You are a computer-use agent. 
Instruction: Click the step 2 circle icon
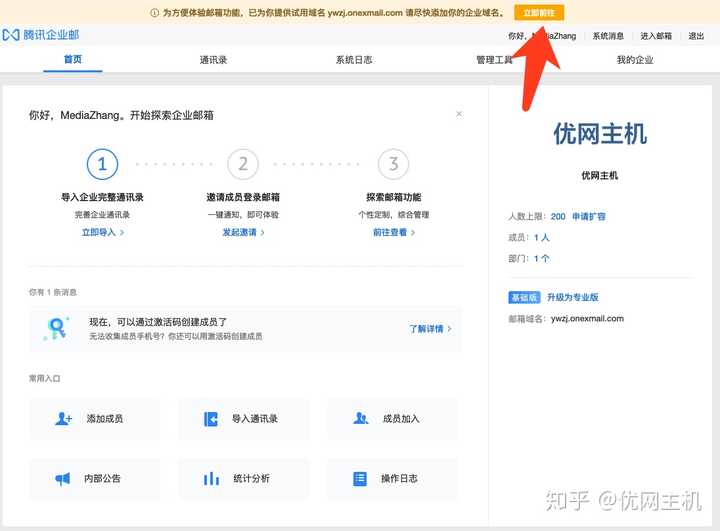pyautogui.click(x=243, y=164)
